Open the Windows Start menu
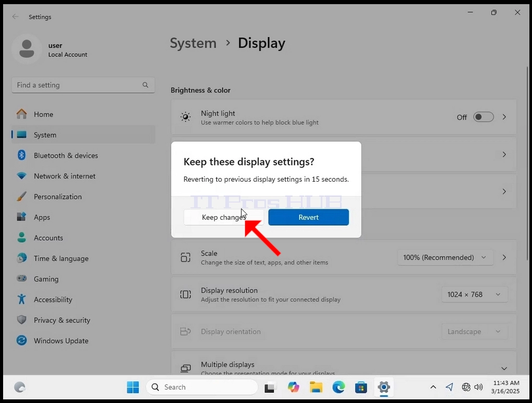 tap(133, 387)
